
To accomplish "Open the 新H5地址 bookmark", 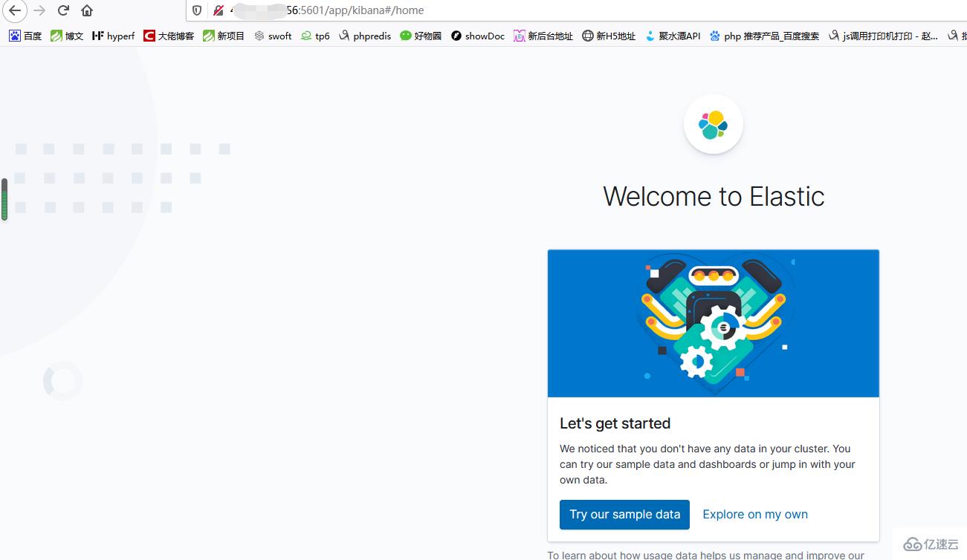I will coord(609,36).
